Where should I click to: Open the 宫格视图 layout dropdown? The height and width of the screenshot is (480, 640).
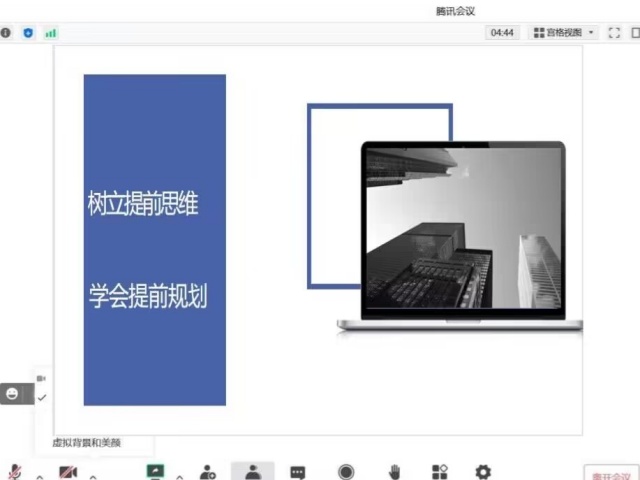564,33
